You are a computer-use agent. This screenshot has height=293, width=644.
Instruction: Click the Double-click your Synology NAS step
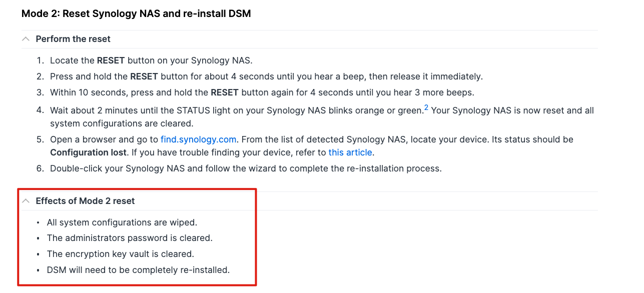coord(246,168)
